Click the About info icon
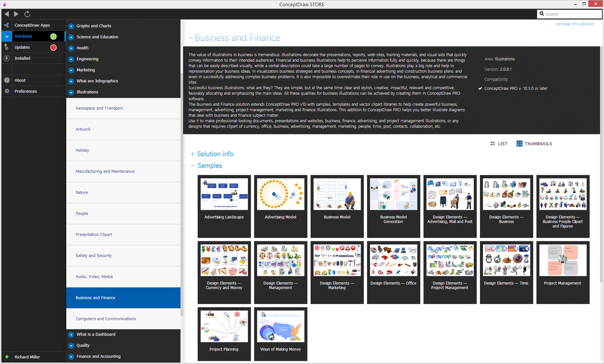604x364 pixels. 7,80
